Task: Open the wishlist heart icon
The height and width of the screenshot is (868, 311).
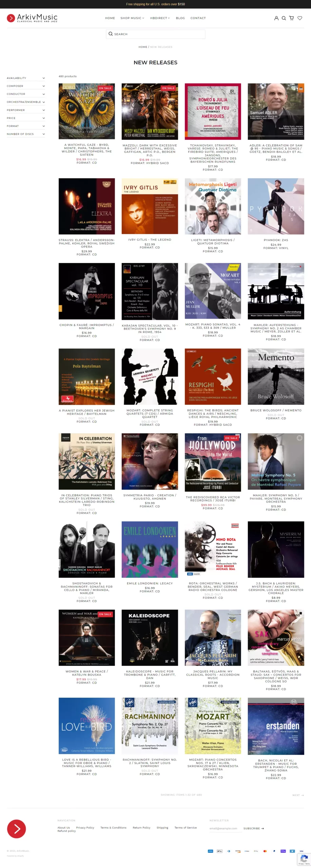Action: click(x=300, y=18)
